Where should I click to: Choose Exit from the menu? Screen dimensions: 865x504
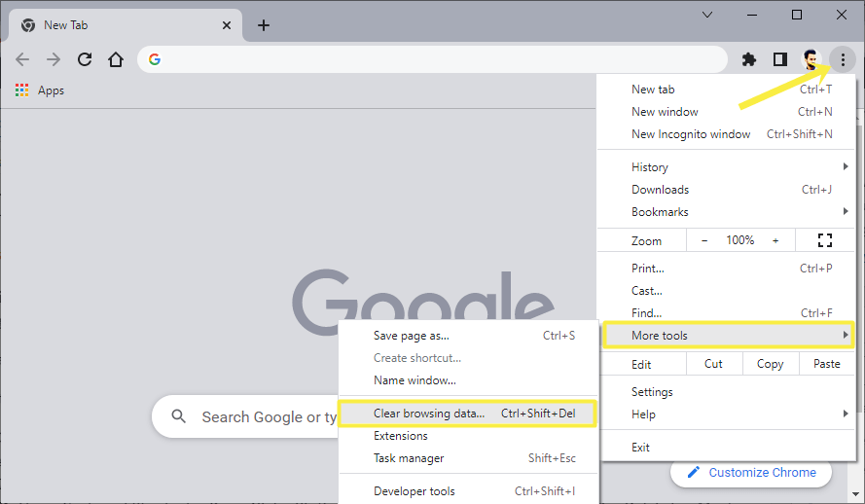[x=727, y=448]
